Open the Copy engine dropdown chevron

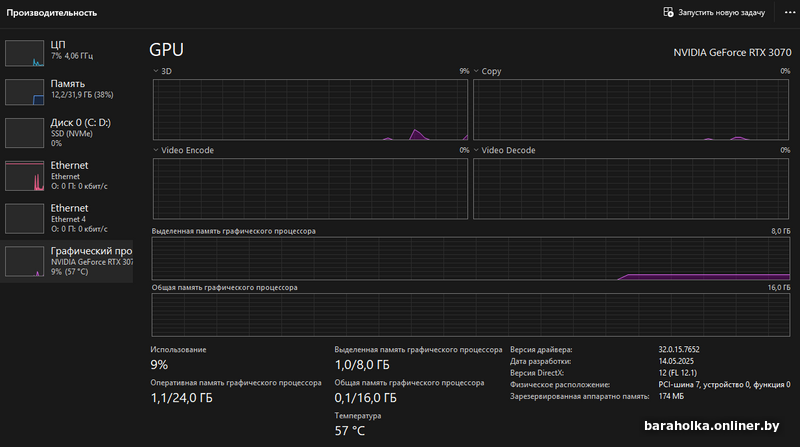(x=476, y=71)
